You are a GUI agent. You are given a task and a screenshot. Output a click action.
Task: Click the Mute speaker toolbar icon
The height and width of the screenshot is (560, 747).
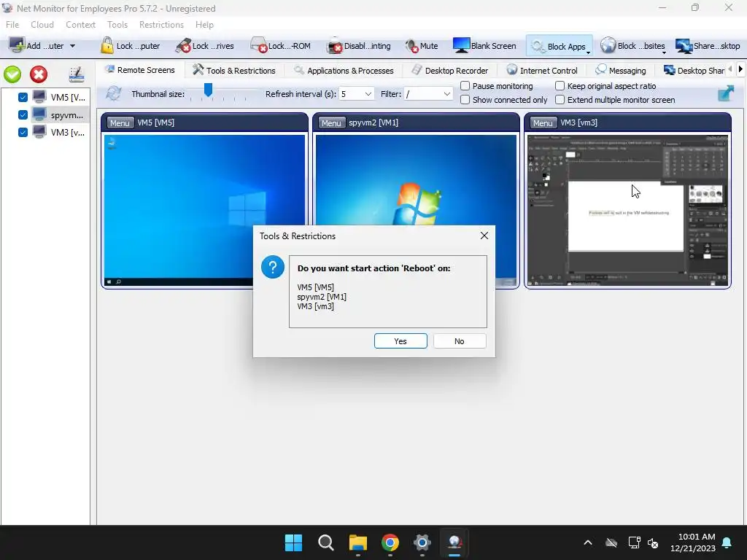(411, 46)
